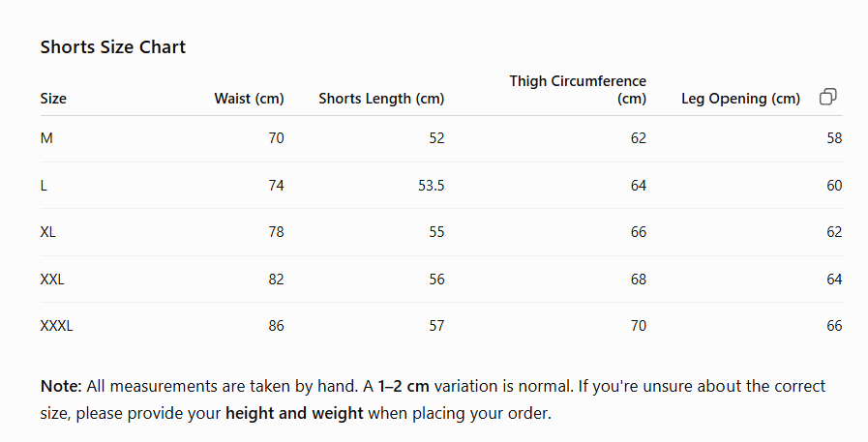Click the bold 'Note:' label
The height and width of the screenshot is (442, 868).
(61, 386)
